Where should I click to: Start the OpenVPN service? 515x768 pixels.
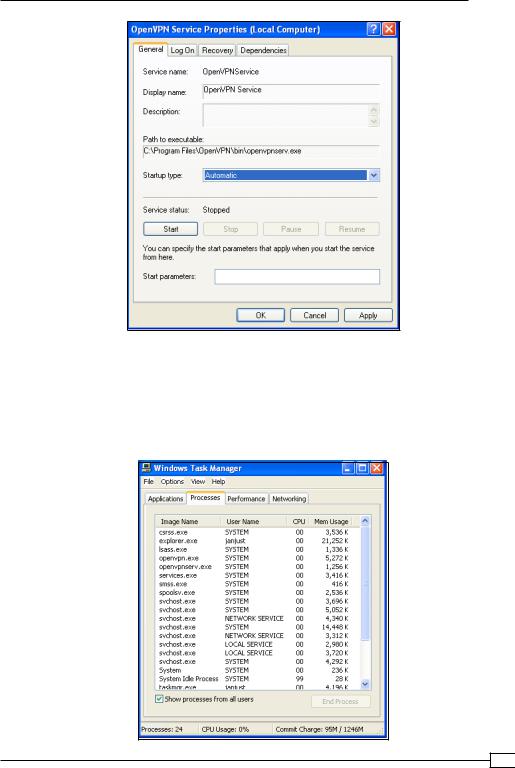[x=171, y=229]
